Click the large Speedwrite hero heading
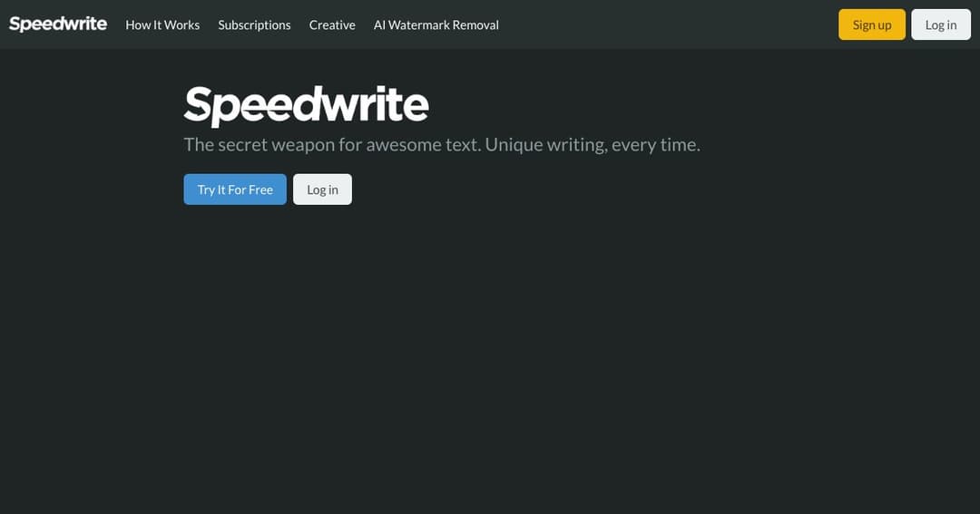Image resolution: width=980 pixels, height=514 pixels. (307, 105)
